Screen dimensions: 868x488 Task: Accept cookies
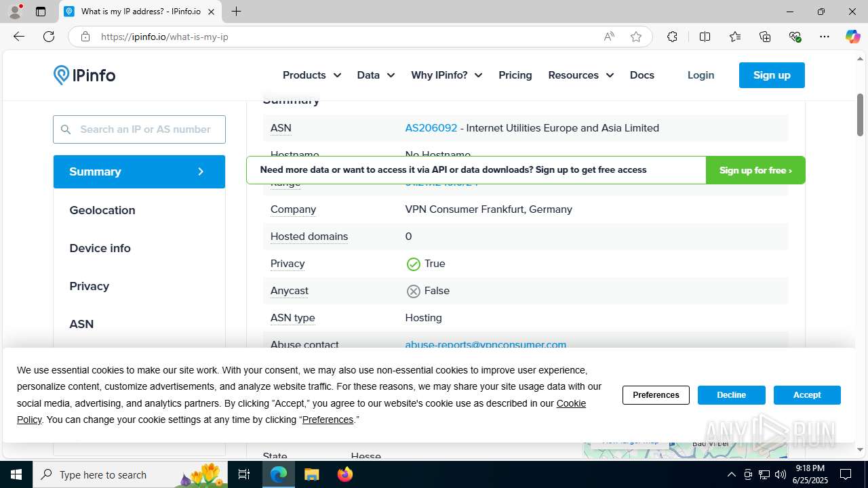coord(807,395)
